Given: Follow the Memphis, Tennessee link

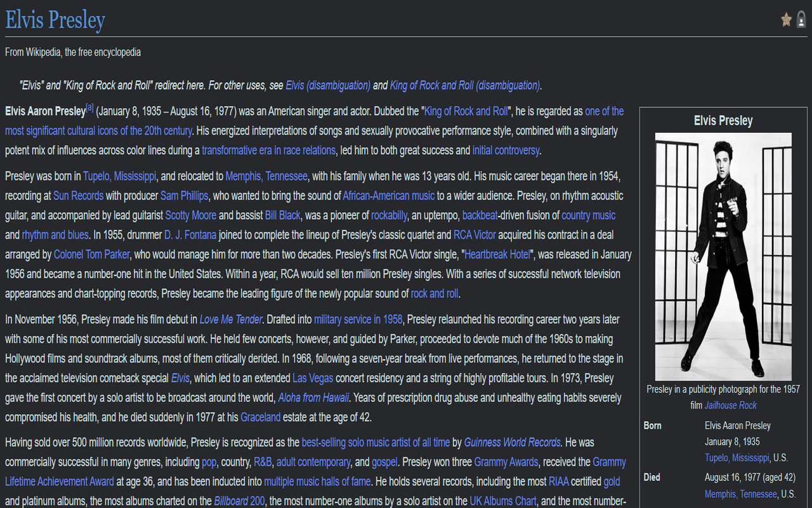Looking at the screenshot, I should 266,176.
